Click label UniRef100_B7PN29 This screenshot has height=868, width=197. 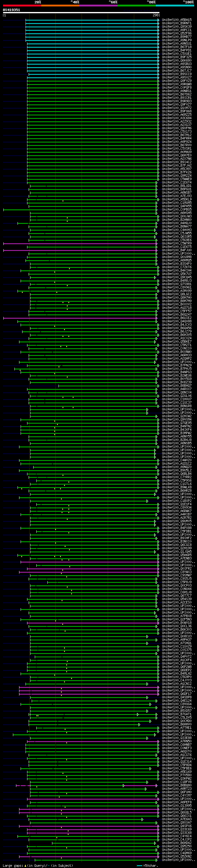click(177, 365)
